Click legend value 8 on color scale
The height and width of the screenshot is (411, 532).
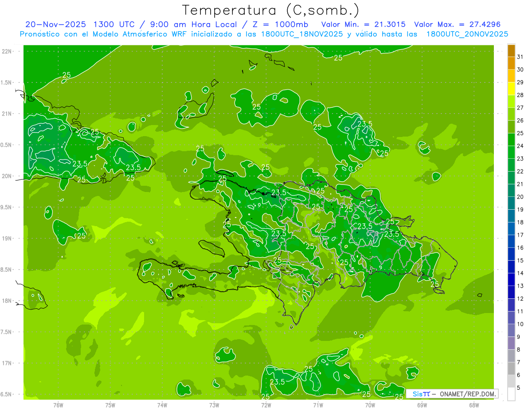[519, 349]
